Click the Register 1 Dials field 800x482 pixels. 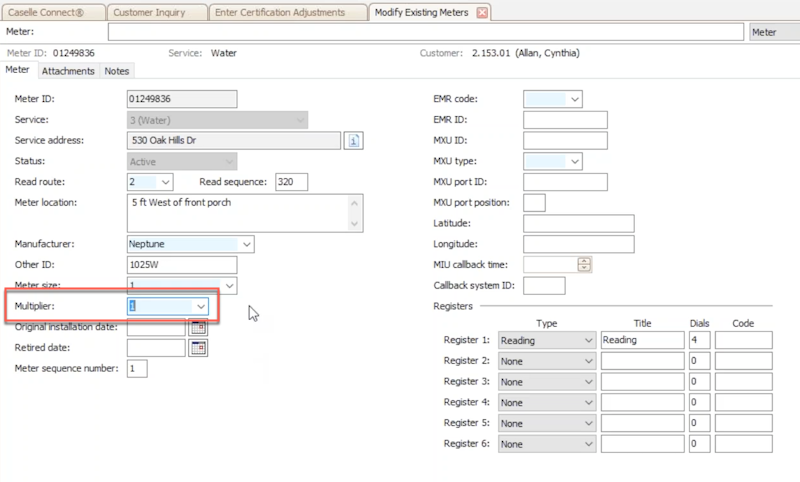(699, 340)
